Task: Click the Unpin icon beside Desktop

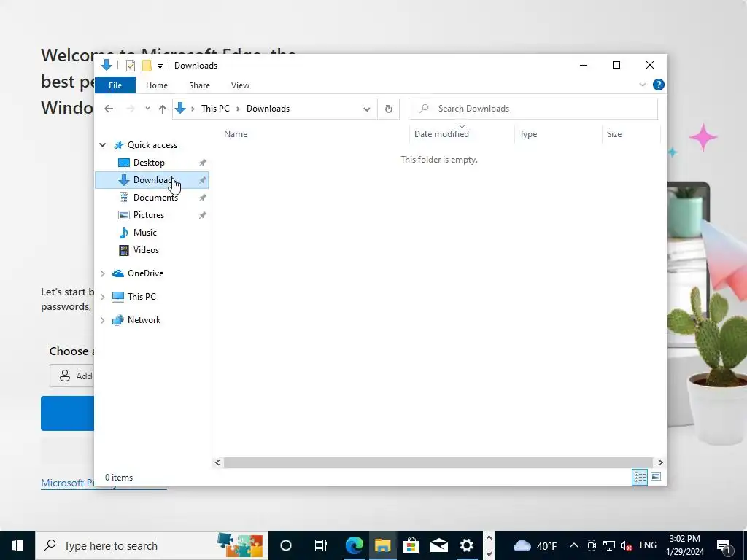Action: (x=203, y=163)
